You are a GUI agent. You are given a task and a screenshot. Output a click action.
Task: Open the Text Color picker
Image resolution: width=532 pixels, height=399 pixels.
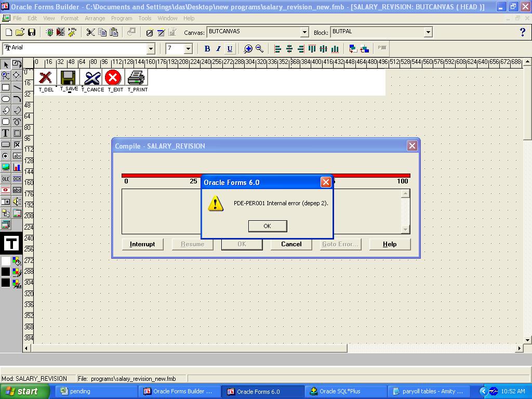(17, 283)
